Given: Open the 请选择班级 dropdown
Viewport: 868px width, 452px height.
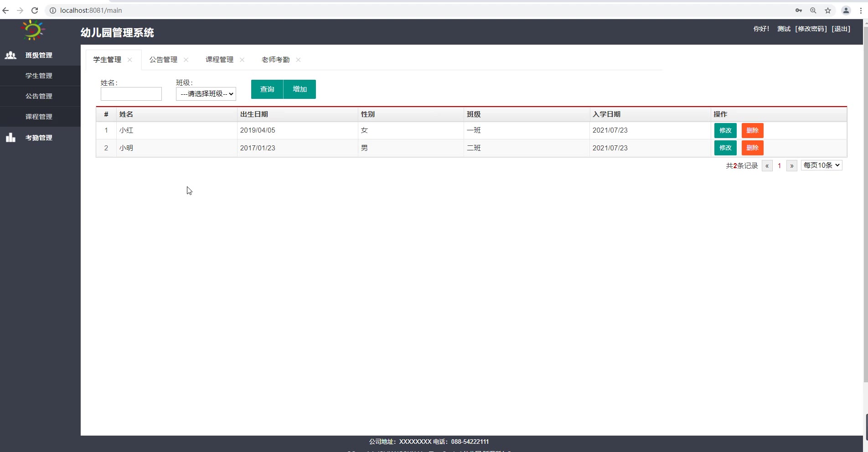Looking at the screenshot, I should (x=206, y=94).
